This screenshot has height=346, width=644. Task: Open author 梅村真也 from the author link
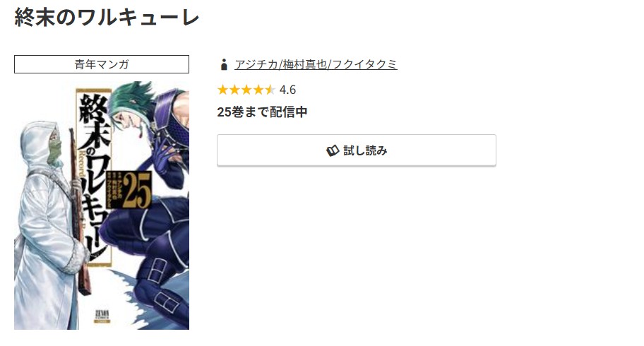(305, 64)
